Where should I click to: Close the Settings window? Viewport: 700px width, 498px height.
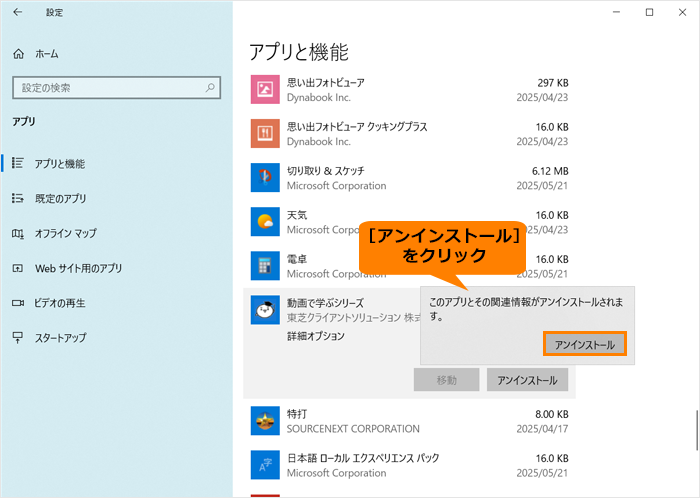(682, 12)
